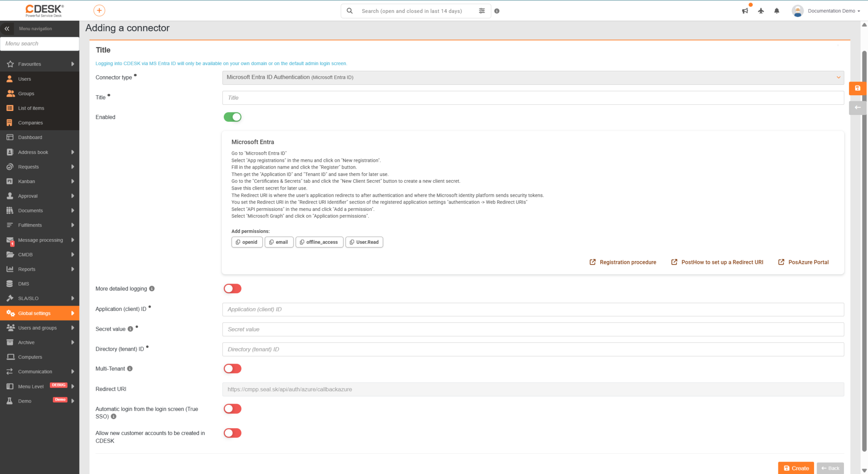Show info for Multi-Tenant
Screen dimensions: 868x474
point(130,369)
